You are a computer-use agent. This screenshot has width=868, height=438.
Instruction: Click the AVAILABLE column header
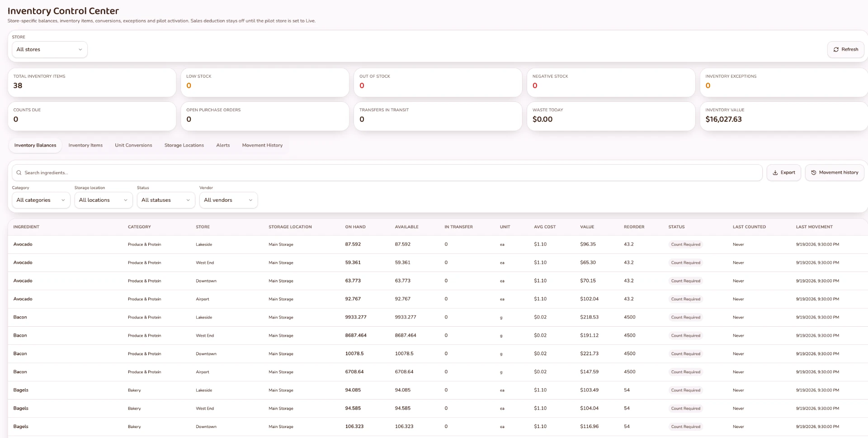tap(406, 227)
